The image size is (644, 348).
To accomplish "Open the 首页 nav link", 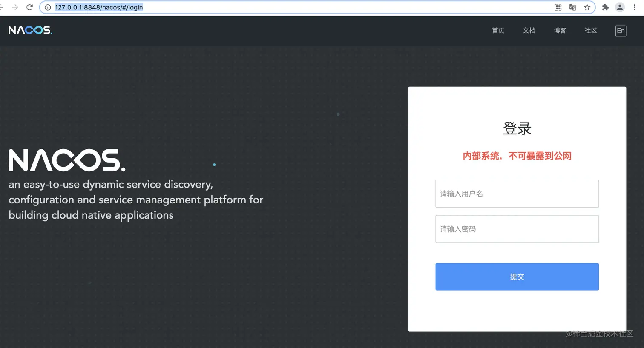I will (498, 31).
